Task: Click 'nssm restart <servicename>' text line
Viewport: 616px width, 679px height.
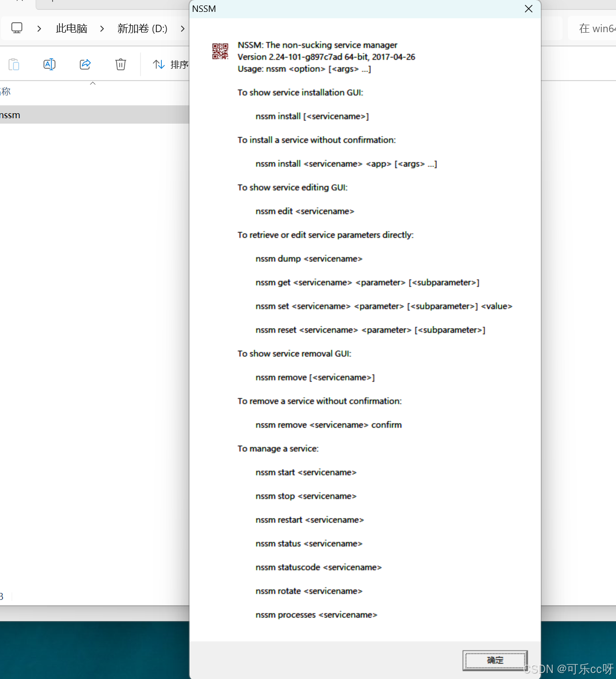Action: 310,520
